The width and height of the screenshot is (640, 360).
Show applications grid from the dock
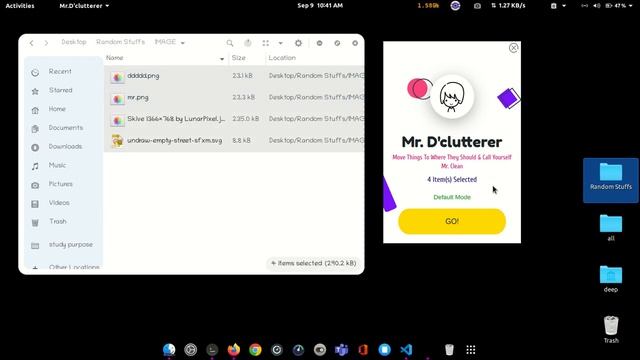click(471, 350)
